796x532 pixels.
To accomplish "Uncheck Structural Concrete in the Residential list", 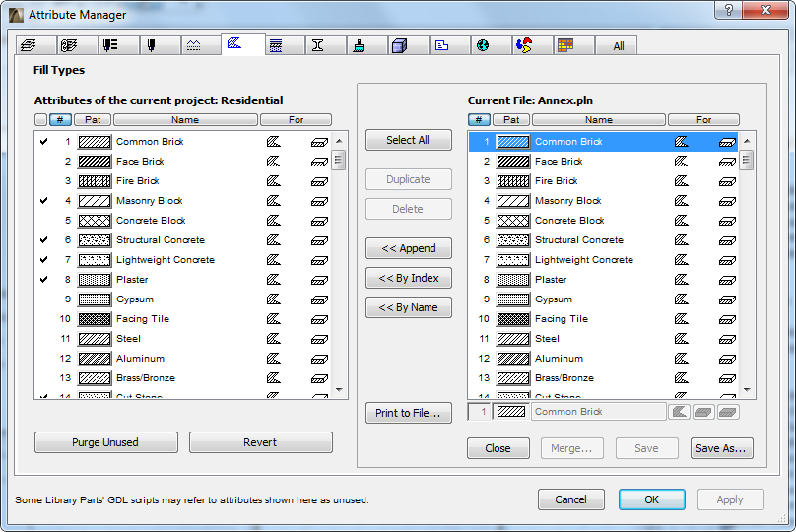I will click(44, 240).
